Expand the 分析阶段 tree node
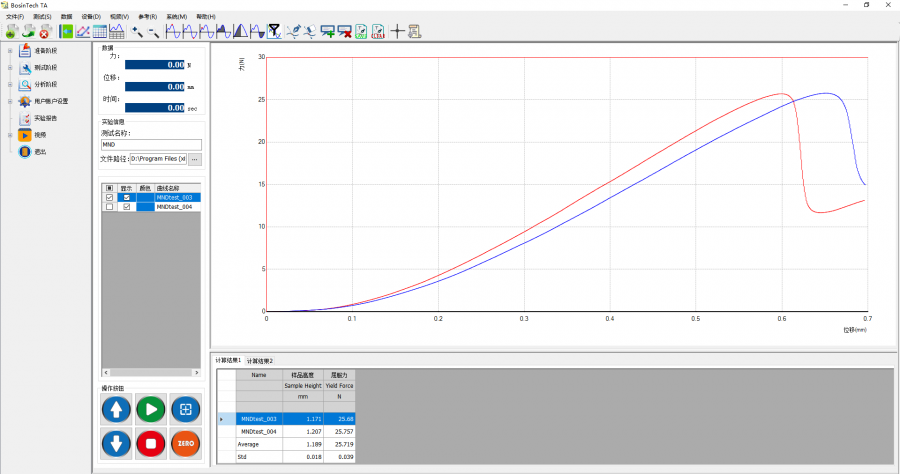The width and height of the screenshot is (900, 474). [x=9, y=84]
